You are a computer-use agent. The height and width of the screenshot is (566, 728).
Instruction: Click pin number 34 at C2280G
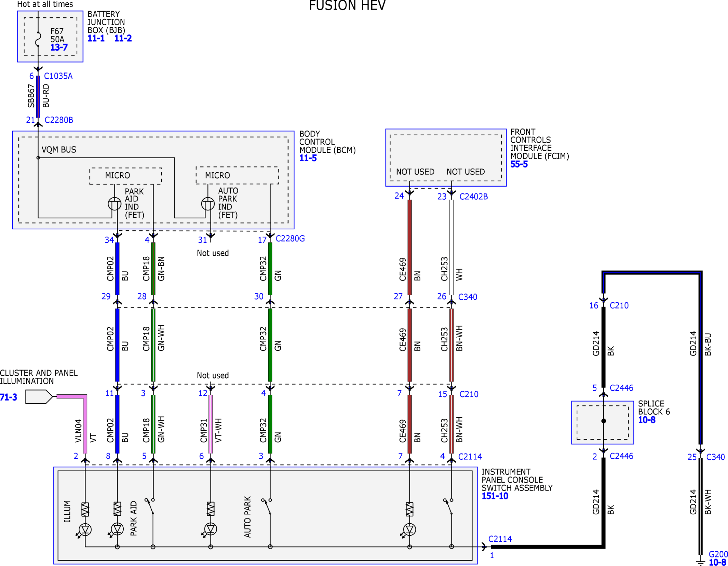tap(109, 240)
